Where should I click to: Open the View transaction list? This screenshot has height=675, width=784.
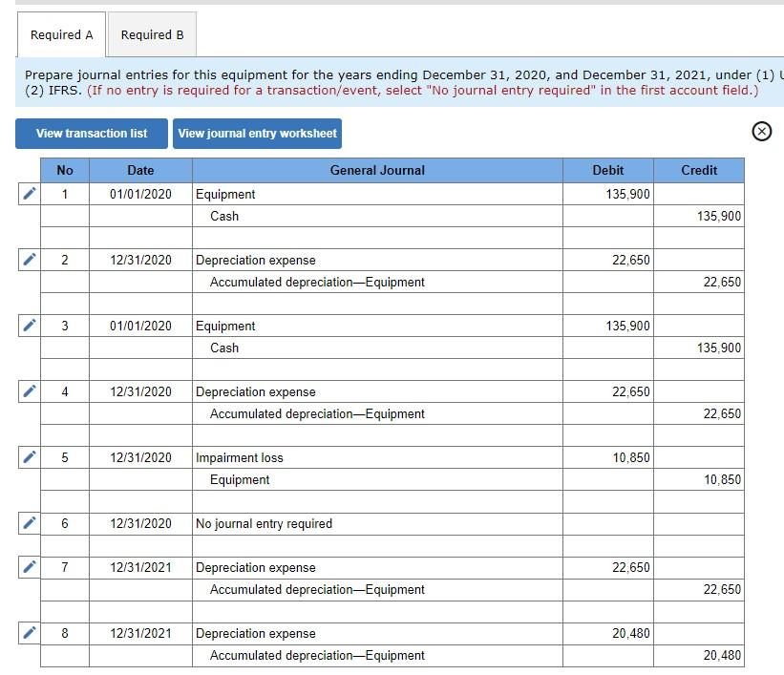[x=90, y=133]
